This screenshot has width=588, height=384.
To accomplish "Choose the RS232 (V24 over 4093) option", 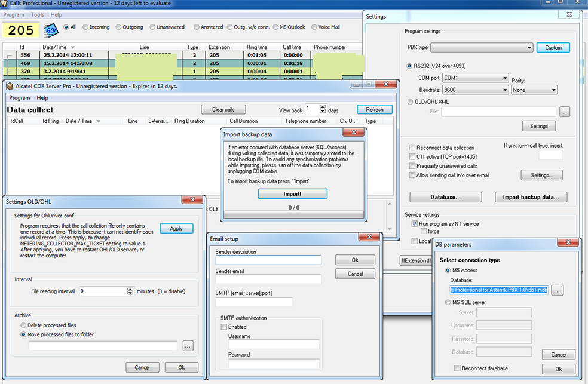I will coord(409,66).
